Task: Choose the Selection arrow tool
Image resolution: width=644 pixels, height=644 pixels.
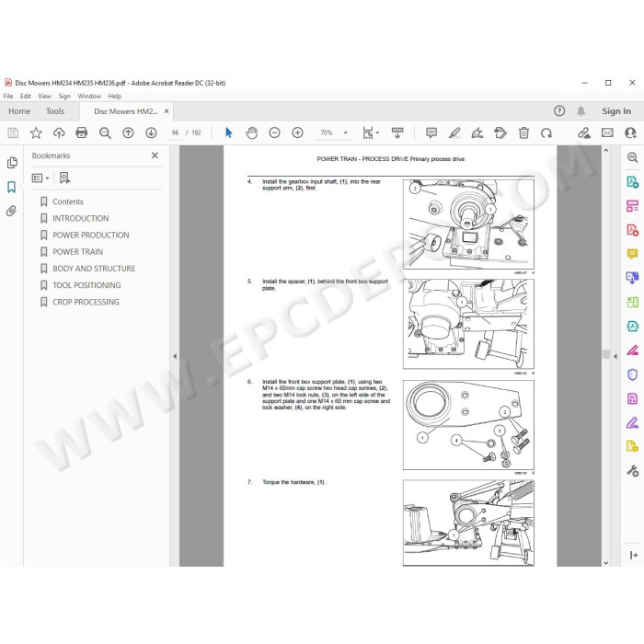Action: click(x=229, y=132)
